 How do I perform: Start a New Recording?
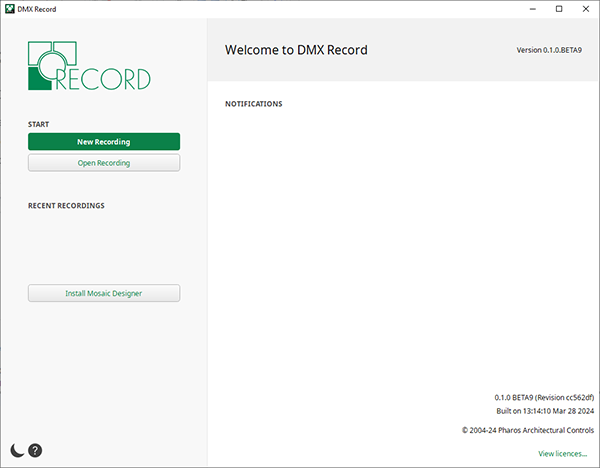click(x=104, y=142)
